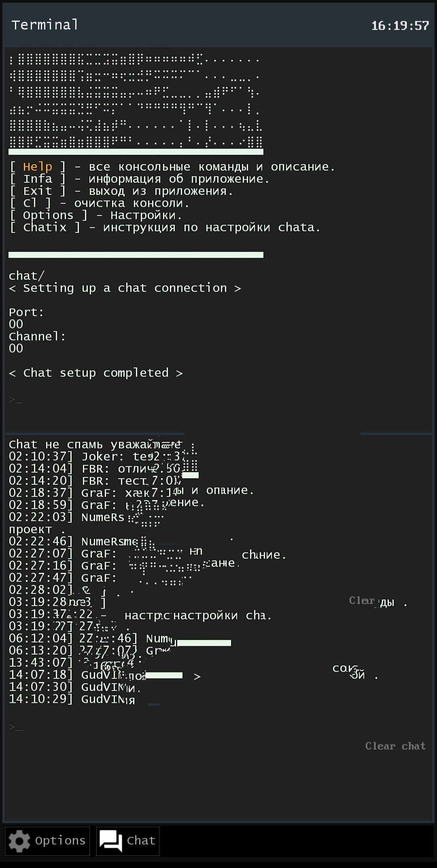Click the ASCII art logo banner

click(x=134, y=101)
